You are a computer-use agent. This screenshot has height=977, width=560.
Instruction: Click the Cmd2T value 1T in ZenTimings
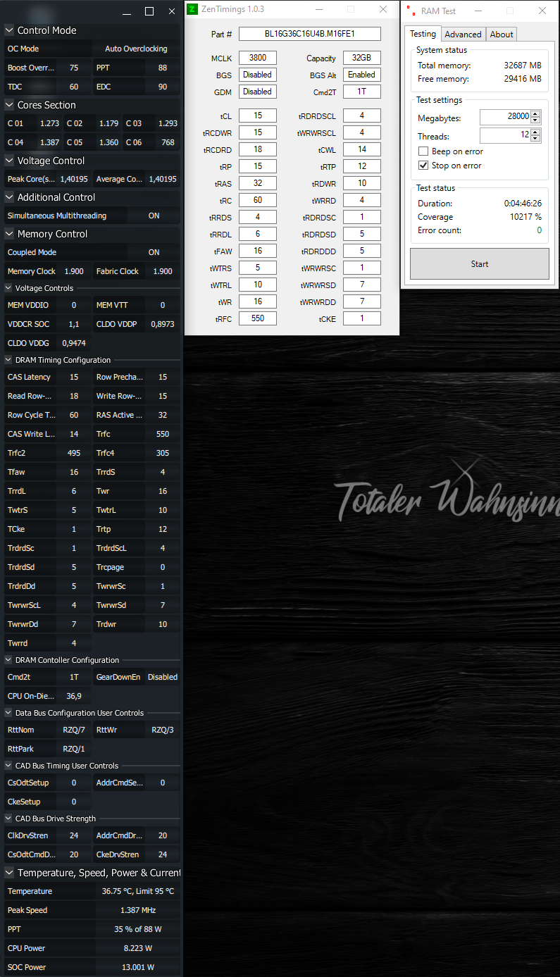point(362,92)
